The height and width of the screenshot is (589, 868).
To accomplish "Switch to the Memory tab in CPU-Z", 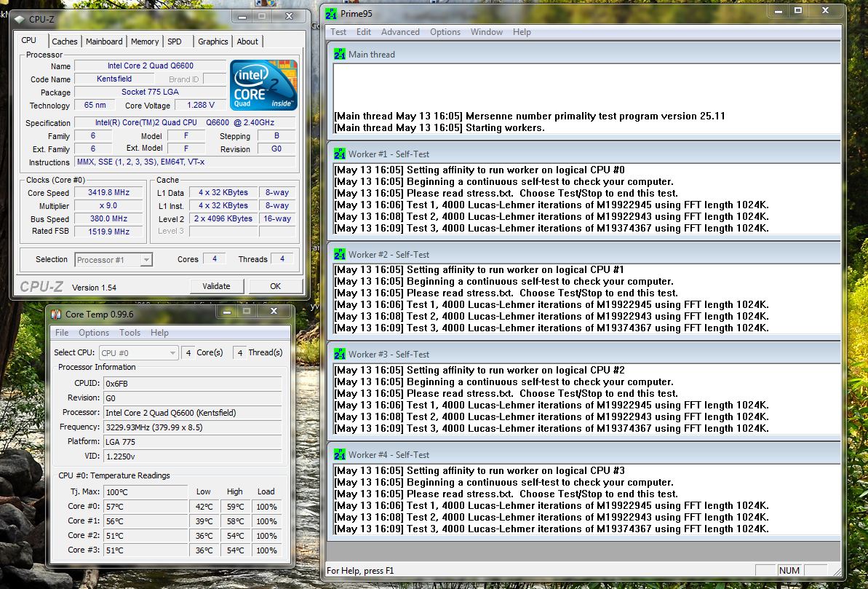I will click(145, 41).
